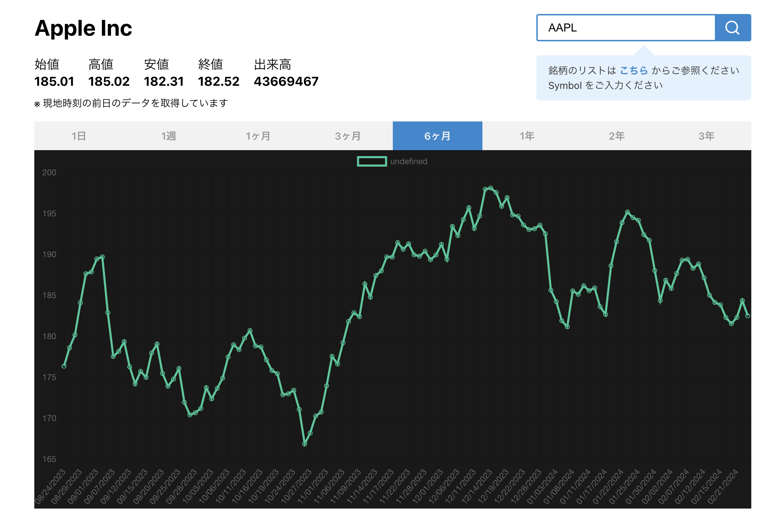
Task: Click the 終値 closing price 182.52
Action: click(218, 82)
